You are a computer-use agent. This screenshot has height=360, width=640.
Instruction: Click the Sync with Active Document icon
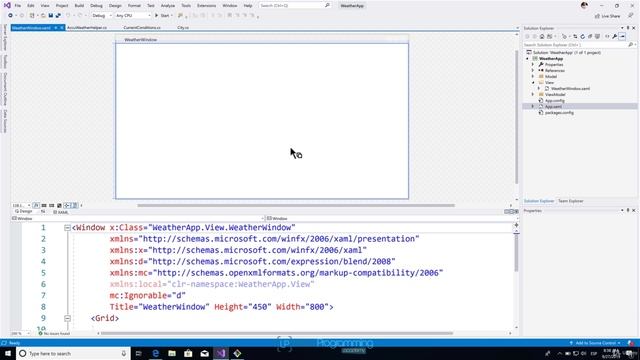(x=575, y=36)
